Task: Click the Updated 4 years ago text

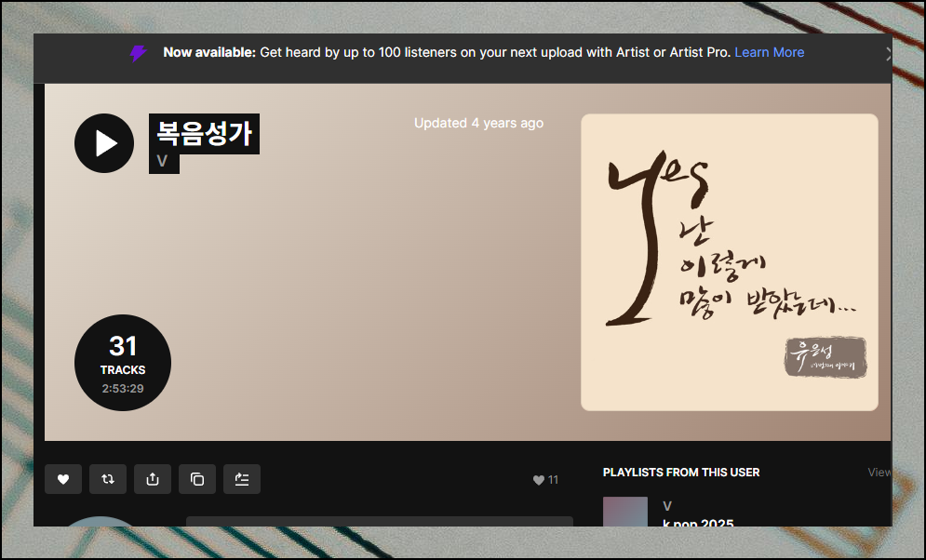Action: [479, 124]
